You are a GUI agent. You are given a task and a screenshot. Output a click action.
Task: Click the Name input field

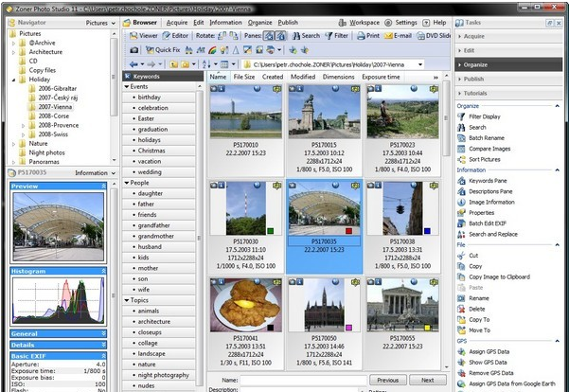tap(303, 380)
